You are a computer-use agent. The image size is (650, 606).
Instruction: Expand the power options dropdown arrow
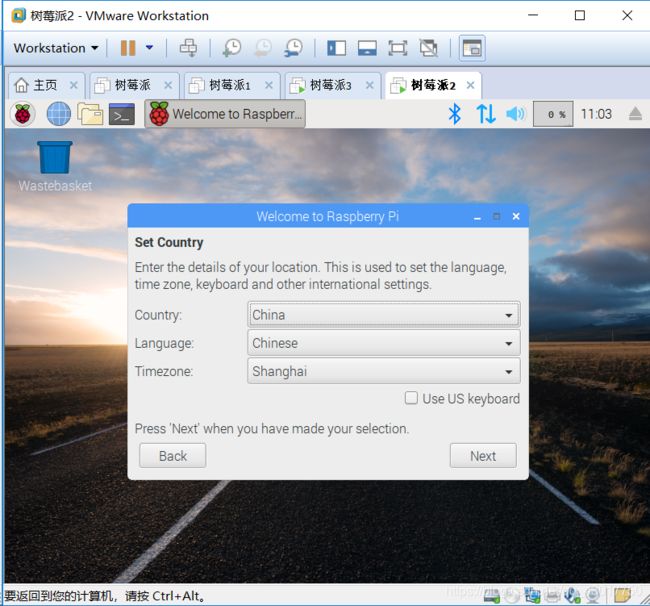coord(149,48)
